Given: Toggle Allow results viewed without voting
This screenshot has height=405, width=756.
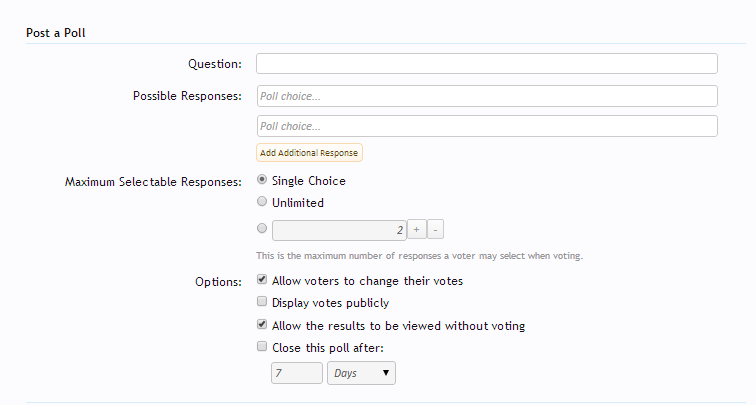Looking at the screenshot, I should [x=263, y=325].
